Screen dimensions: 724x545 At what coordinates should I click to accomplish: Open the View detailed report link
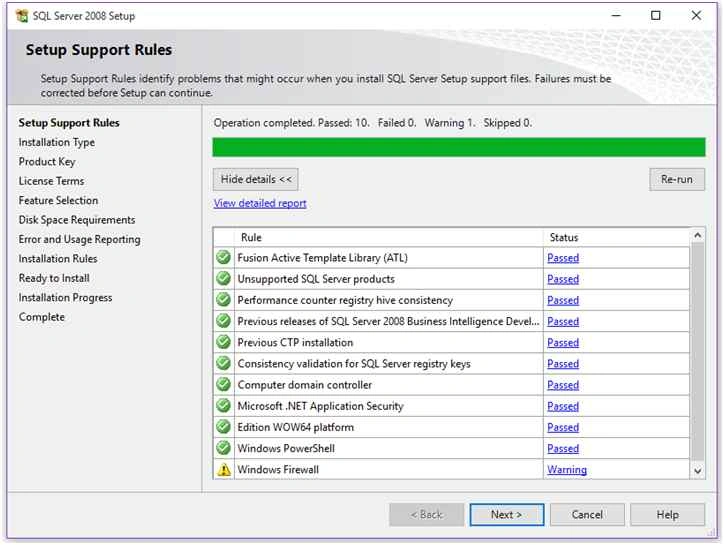point(260,203)
